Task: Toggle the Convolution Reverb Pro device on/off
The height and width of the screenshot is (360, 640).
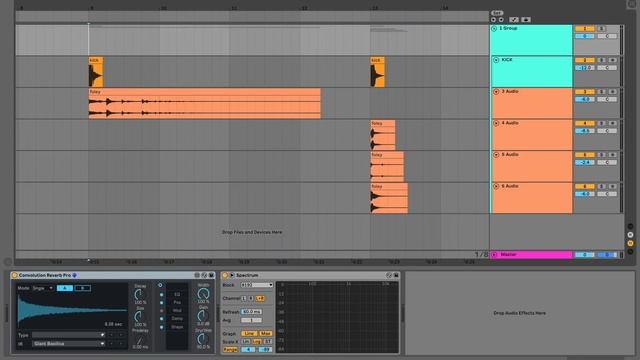Action: (x=14, y=276)
